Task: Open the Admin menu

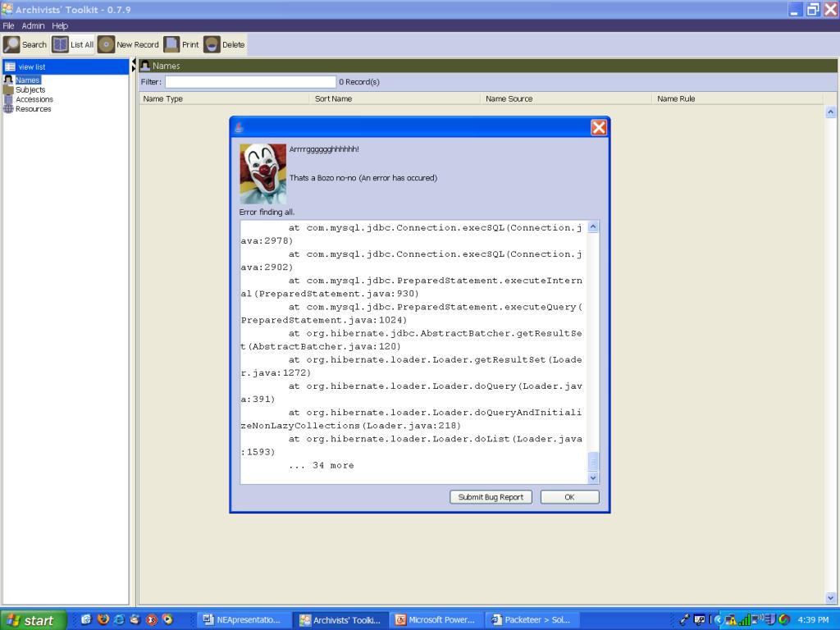Action: point(33,25)
